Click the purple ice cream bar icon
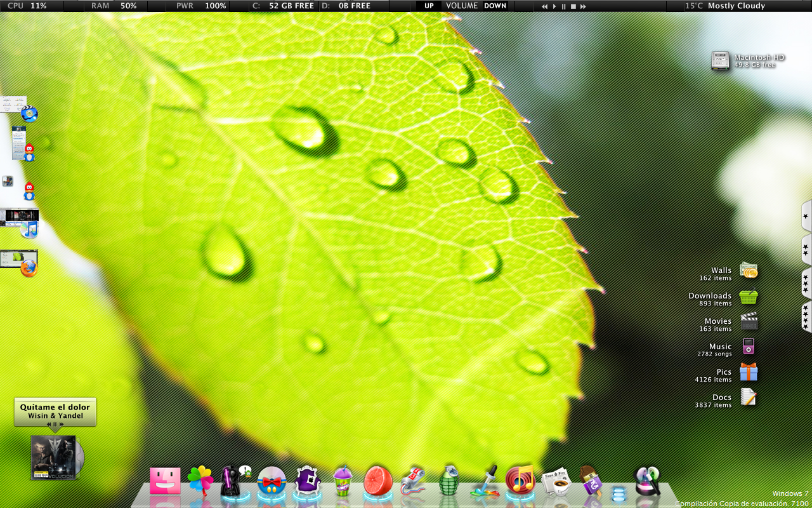Viewport: 812px width, 508px height. point(591,481)
